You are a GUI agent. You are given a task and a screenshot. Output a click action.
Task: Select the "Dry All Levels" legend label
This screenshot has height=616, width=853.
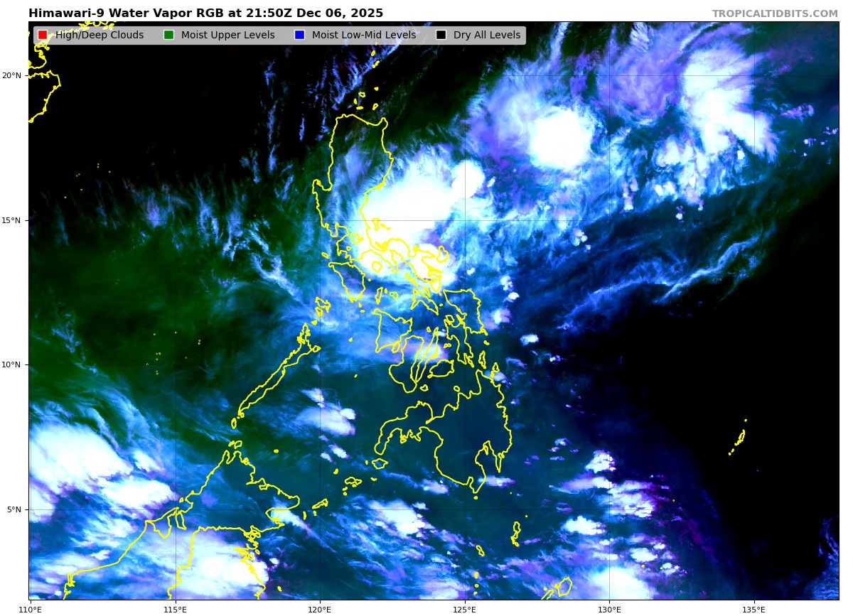click(487, 35)
